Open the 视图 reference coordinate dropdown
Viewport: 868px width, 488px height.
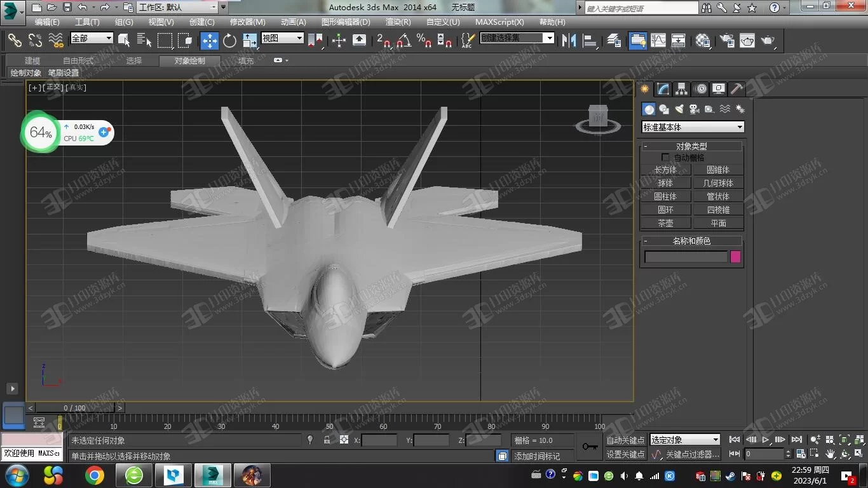click(283, 38)
